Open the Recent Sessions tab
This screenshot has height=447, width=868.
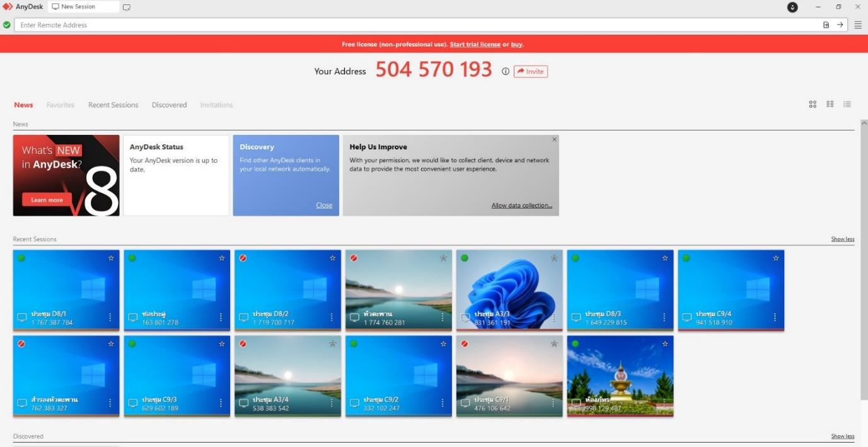113,105
